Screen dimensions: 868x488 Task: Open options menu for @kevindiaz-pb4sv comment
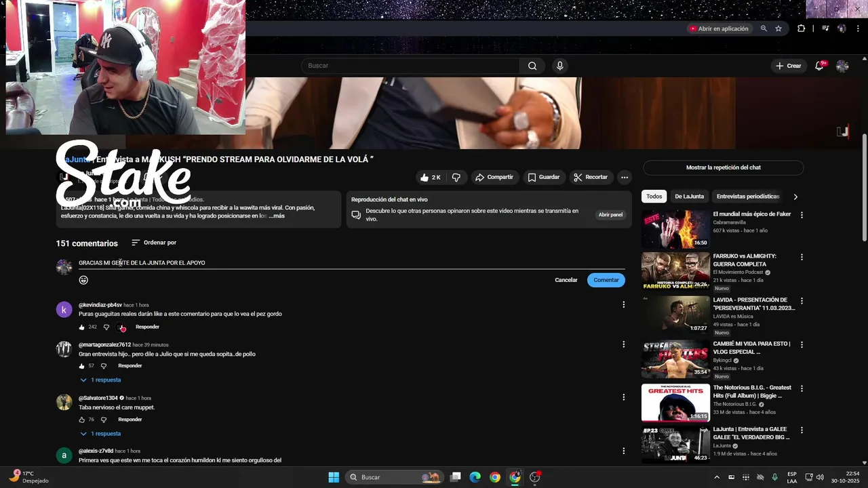click(623, 305)
